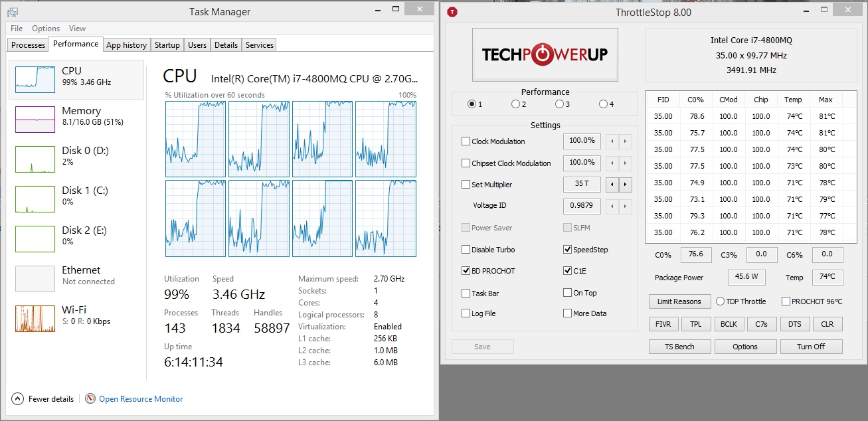Increase Clock Modulation with right arrow
The height and width of the screenshot is (421, 868).
pos(626,141)
